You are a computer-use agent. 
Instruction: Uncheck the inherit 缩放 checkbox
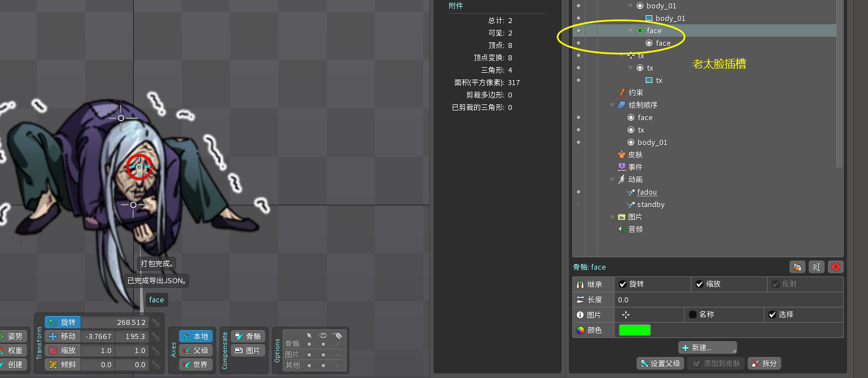pos(700,284)
